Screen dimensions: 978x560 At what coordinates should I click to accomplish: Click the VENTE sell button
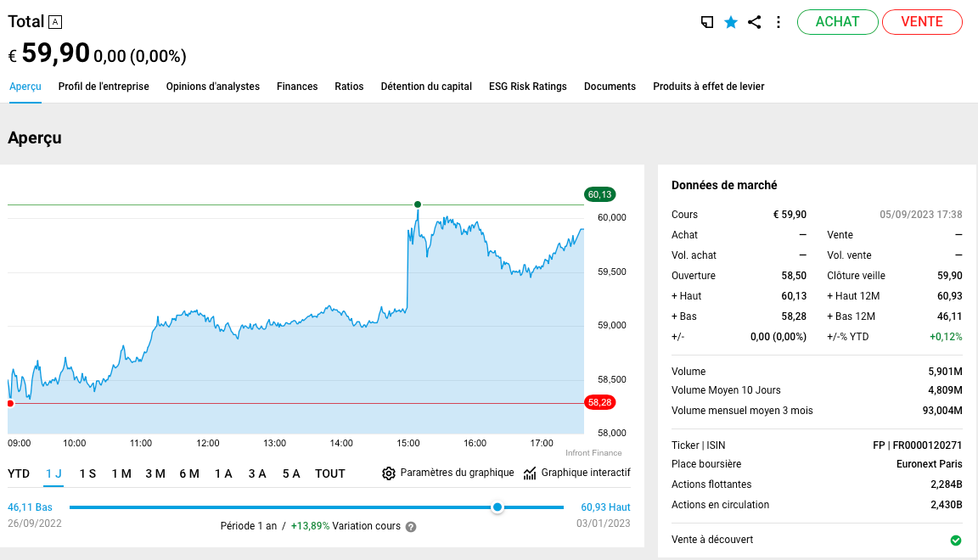click(922, 22)
